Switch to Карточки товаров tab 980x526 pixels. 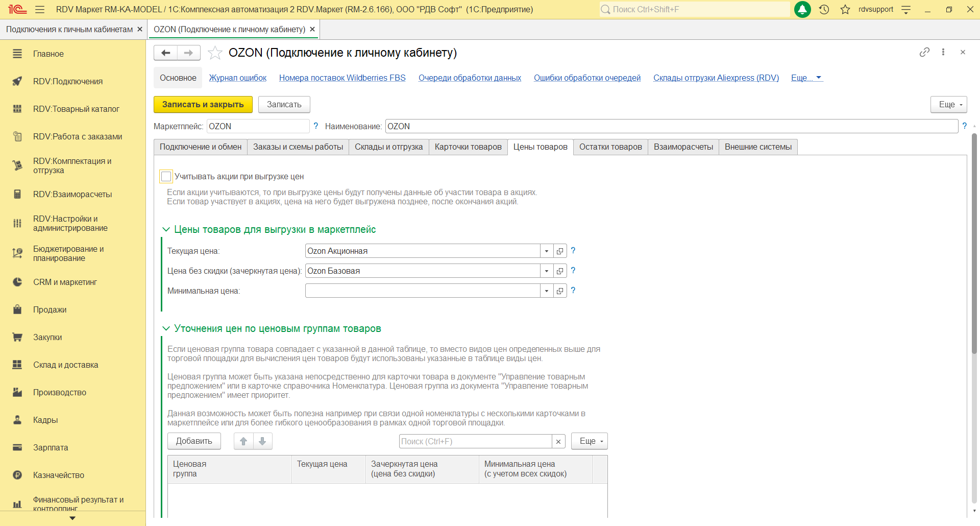(468, 147)
